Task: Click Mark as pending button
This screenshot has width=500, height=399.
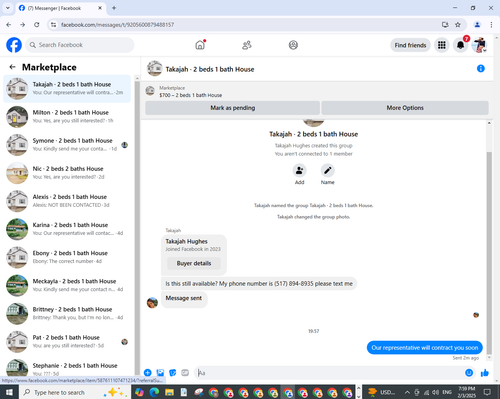Action: tap(232, 108)
